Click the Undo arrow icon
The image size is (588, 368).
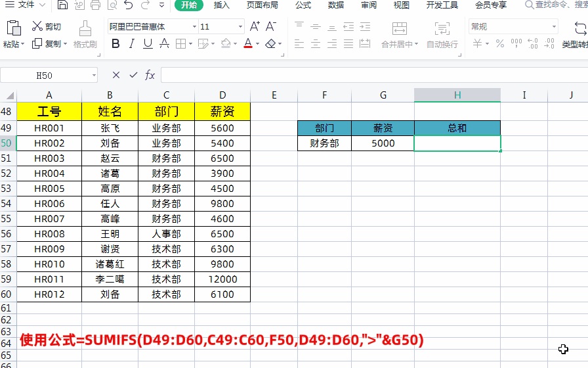click(x=129, y=5)
